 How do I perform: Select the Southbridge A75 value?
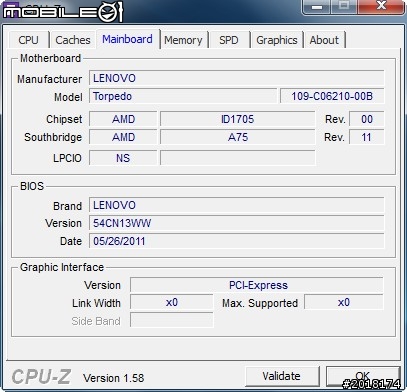point(237,137)
